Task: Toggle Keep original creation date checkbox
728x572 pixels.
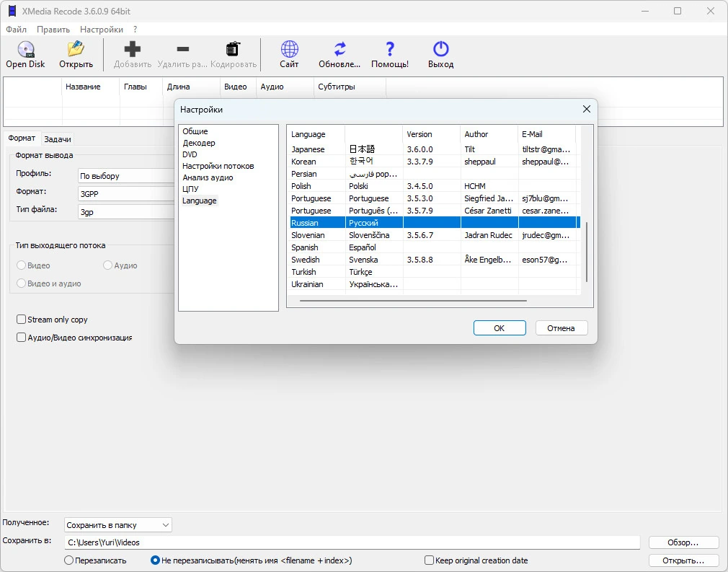Action: coord(430,560)
